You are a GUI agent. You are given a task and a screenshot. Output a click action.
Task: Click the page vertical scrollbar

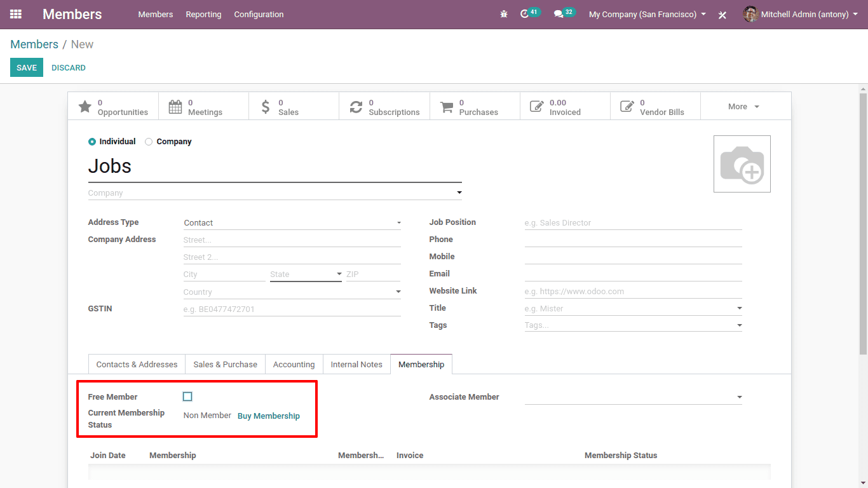click(x=863, y=223)
